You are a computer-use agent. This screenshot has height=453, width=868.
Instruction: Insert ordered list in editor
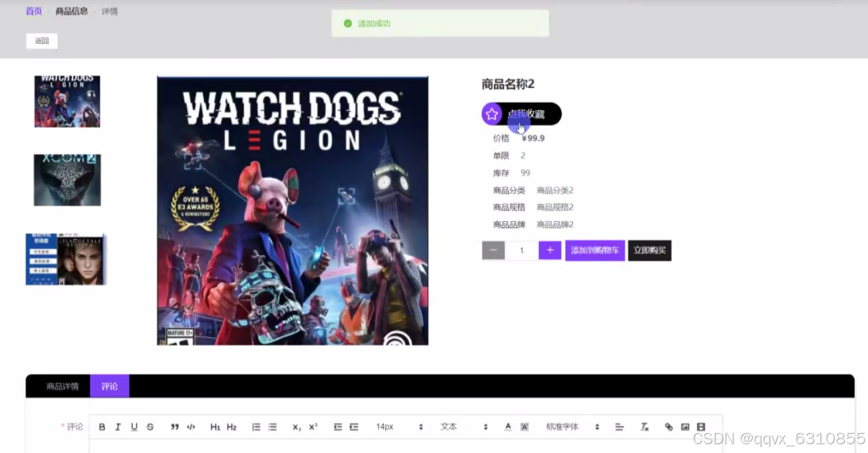[x=256, y=427]
